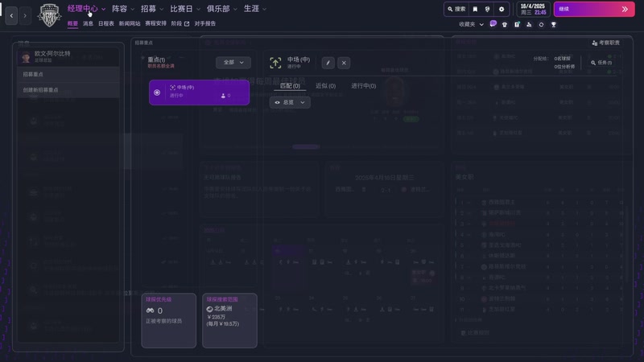Open settings with the gear icon
The image size is (644, 362).
(502, 9)
